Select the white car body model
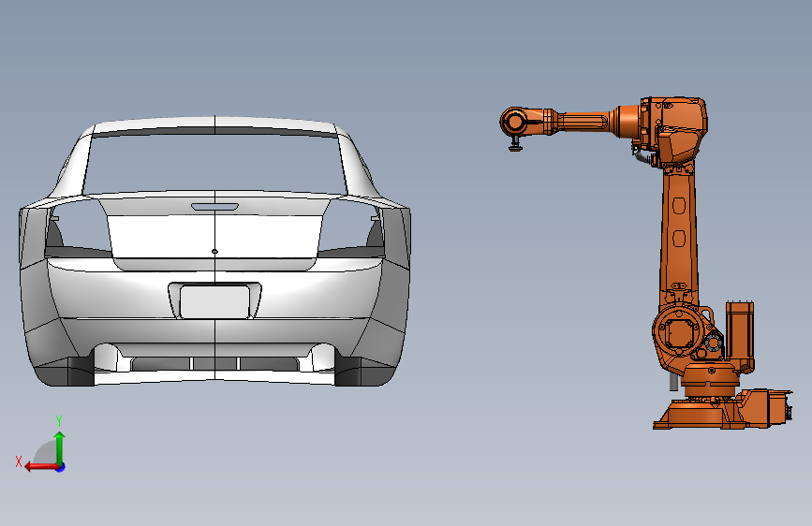 coord(214,251)
